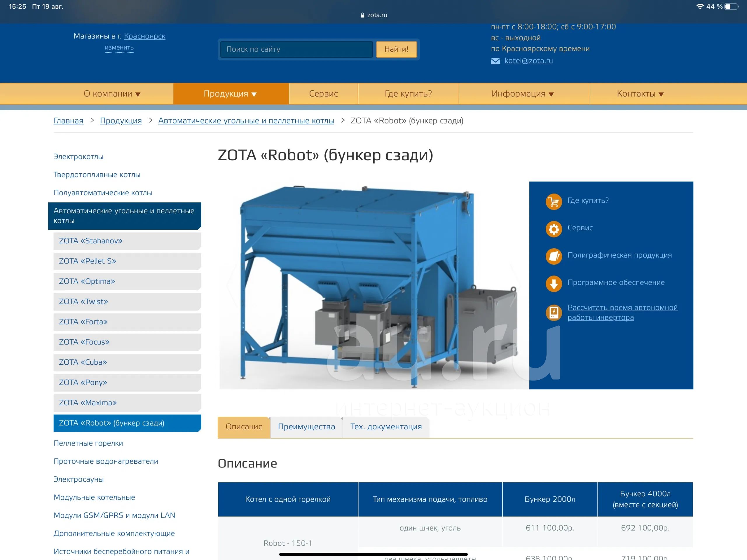
Task: Tap the battery indicator in status bar
Action: point(731,6)
